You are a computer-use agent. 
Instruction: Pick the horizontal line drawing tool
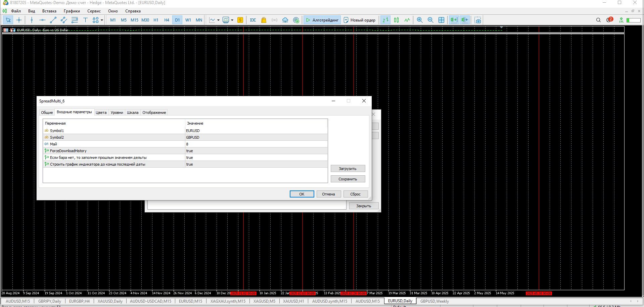pos(42,20)
